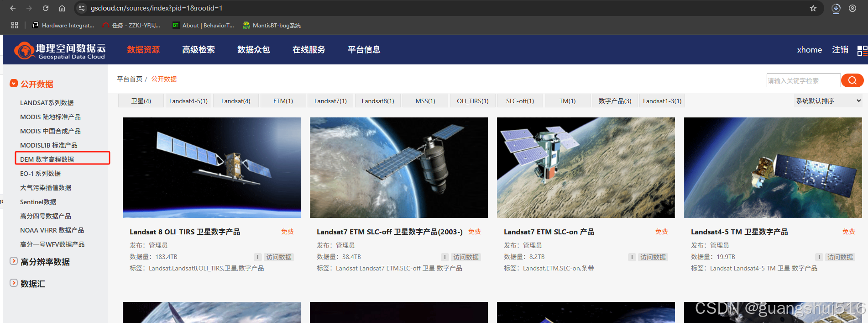The height and width of the screenshot is (323, 868).
Task: Go to 平台首页 breadcrumb link
Action: 130,79
